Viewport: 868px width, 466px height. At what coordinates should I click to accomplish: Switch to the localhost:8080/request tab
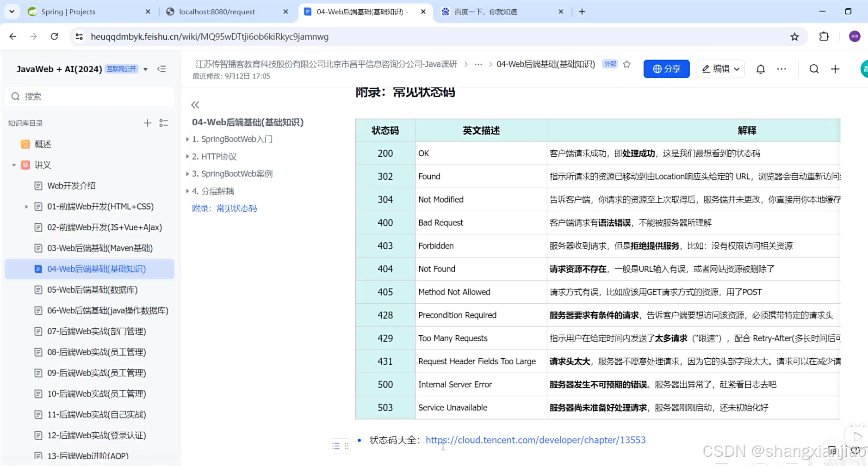point(217,12)
